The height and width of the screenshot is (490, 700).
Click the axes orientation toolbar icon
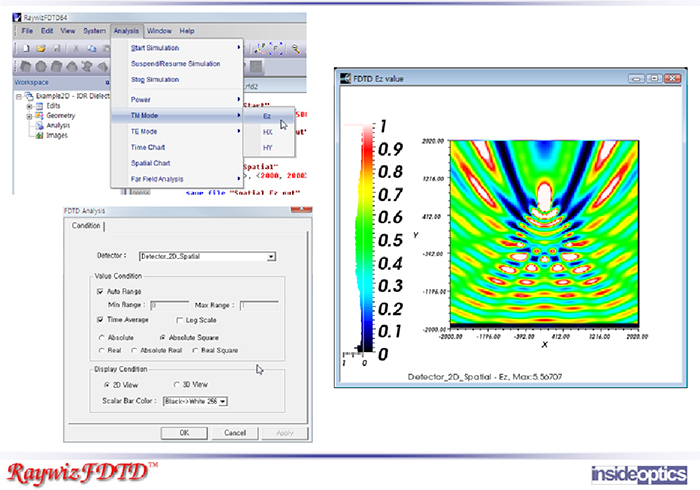pyautogui.click(x=260, y=49)
